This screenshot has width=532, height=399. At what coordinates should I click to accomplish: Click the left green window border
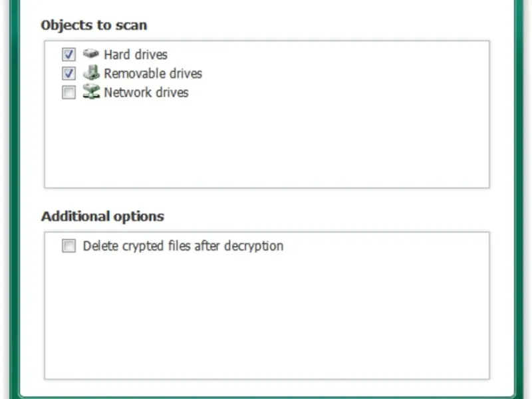click(x=13, y=199)
